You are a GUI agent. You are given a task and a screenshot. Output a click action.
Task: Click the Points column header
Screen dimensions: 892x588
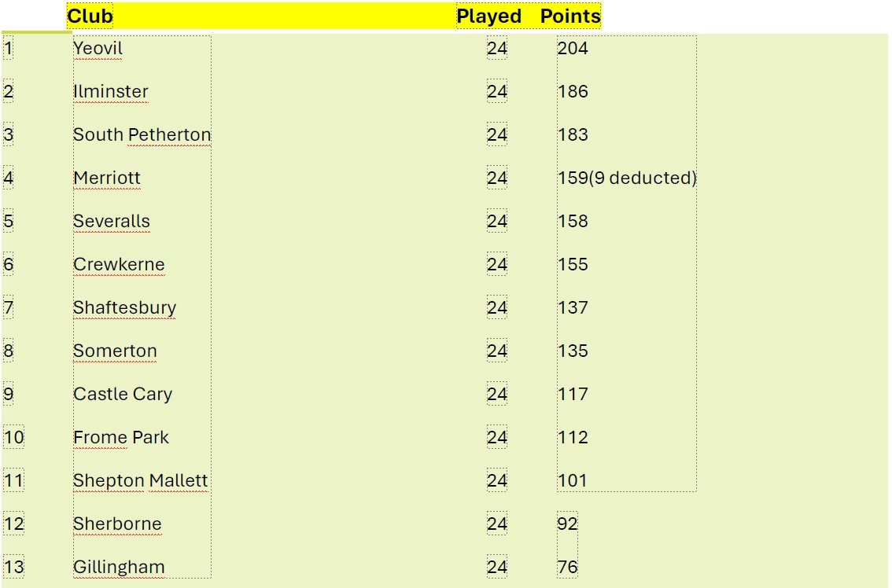[570, 17]
